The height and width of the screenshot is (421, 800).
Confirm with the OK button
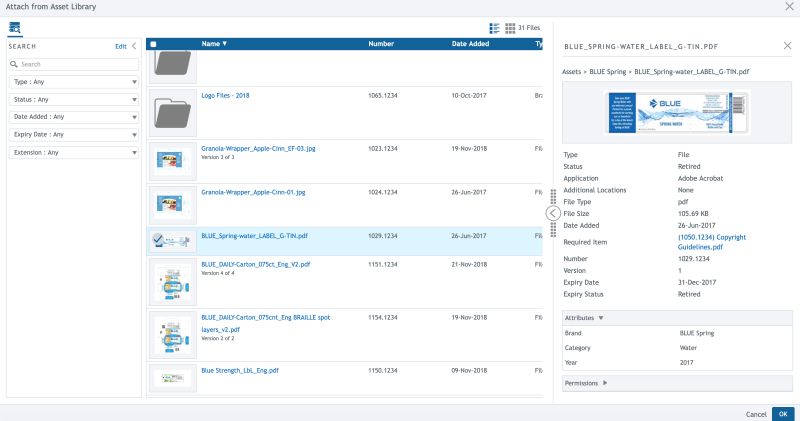(x=783, y=414)
